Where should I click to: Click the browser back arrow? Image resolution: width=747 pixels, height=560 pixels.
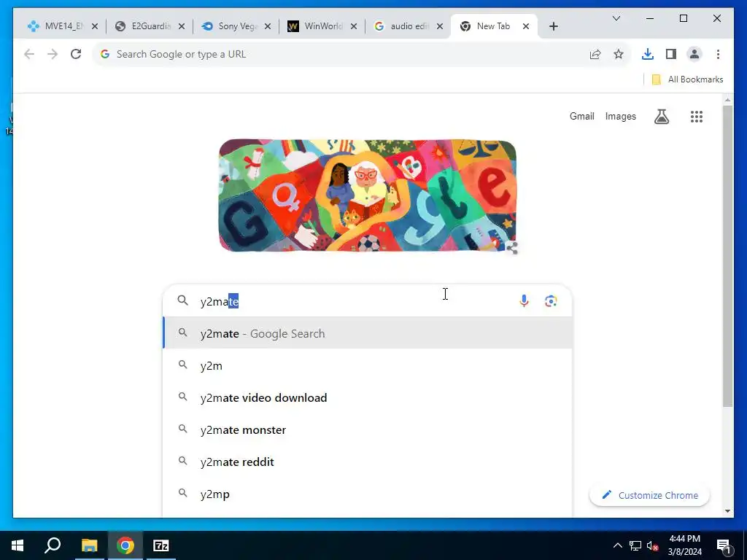(x=29, y=54)
